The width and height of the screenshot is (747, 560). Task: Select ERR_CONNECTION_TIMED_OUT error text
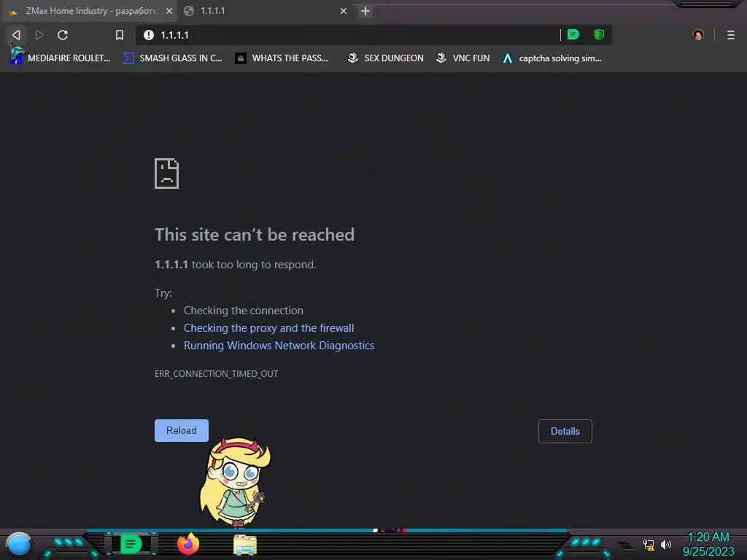click(216, 374)
